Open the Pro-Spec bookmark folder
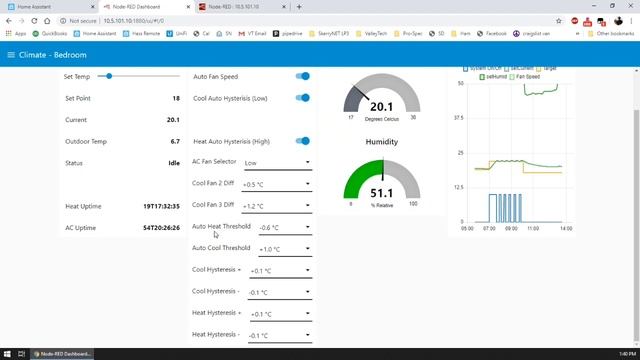640x360 pixels. [408, 33]
